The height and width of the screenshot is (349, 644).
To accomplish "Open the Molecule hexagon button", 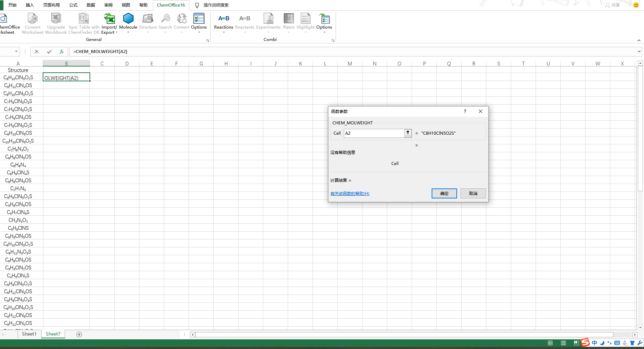I will (x=128, y=23).
